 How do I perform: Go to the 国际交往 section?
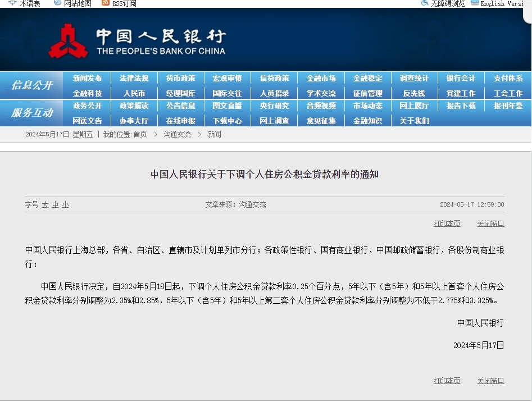[x=227, y=93]
